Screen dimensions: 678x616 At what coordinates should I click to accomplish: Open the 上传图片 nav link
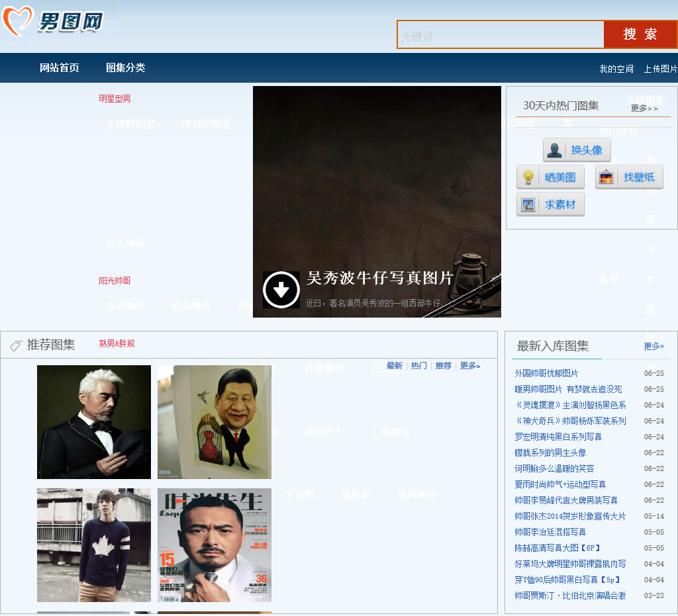[x=661, y=69]
